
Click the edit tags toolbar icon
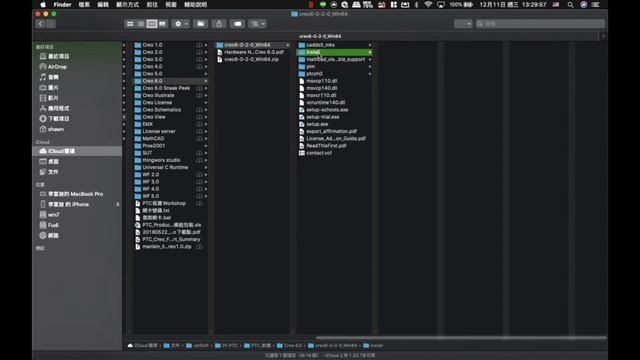tap(238, 24)
